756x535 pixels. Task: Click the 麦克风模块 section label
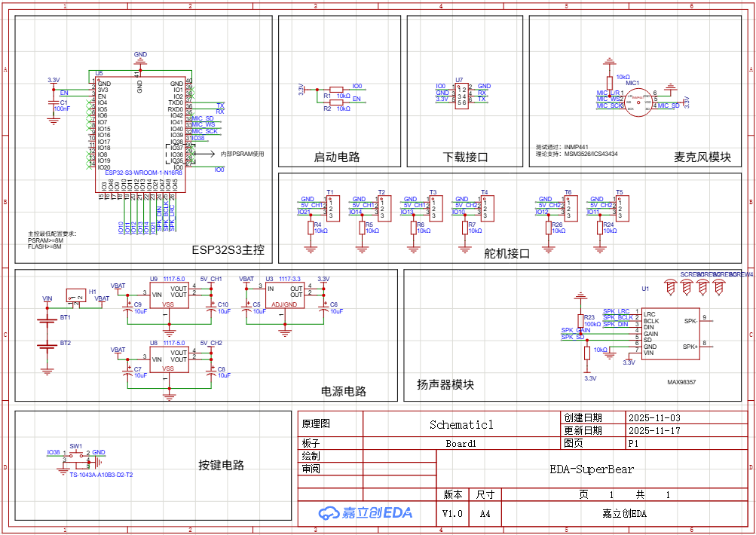pyautogui.click(x=702, y=157)
